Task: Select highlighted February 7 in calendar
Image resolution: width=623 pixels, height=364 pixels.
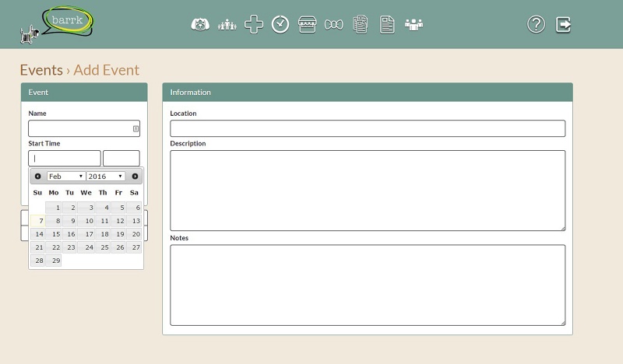Action: 37,221
